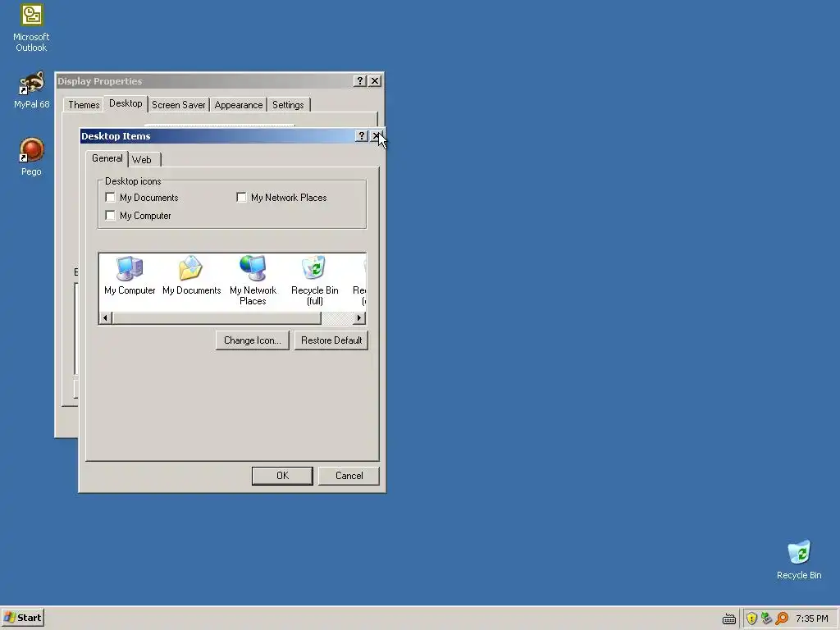Image resolution: width=840 pixels, height=630 pixels.
Task: Click the keyboard icon in system tray
Action: pyautogui.click(x=729, y=619)
